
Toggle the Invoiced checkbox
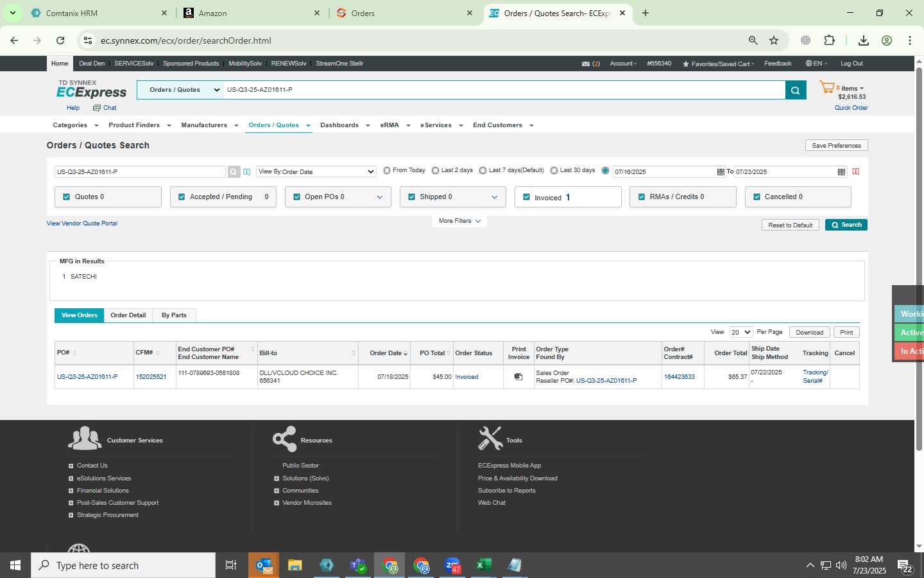pos(527,197)
